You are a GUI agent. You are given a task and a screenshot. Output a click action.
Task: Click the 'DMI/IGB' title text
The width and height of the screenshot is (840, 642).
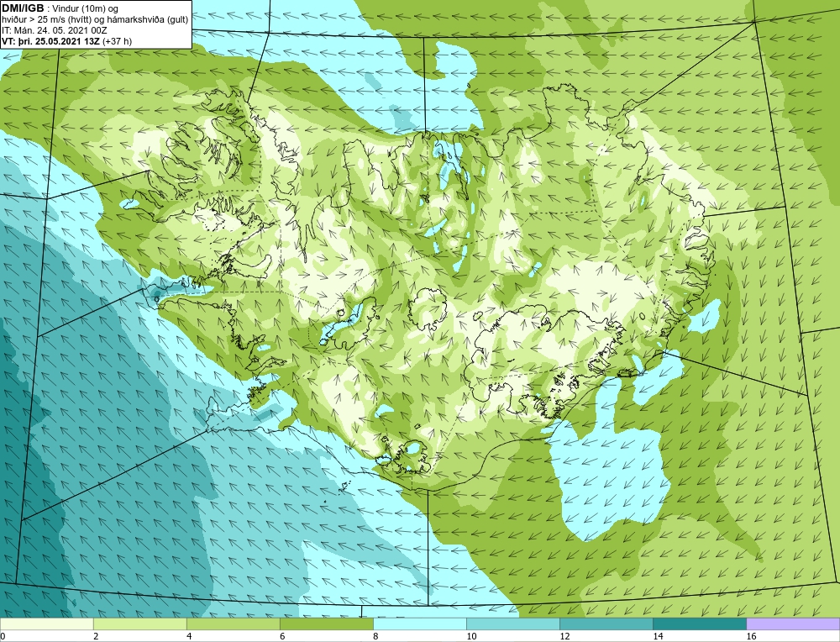click(x=23, y=8)
